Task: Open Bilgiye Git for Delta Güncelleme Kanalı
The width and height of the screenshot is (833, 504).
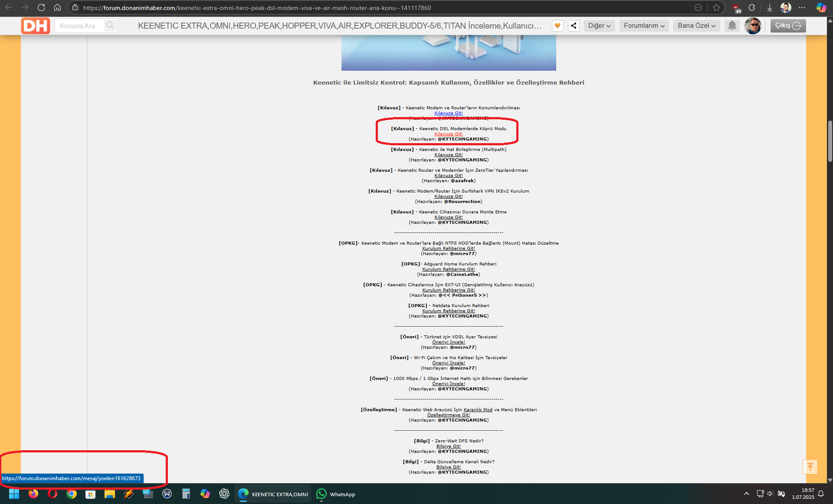Action: coord(449,467)
